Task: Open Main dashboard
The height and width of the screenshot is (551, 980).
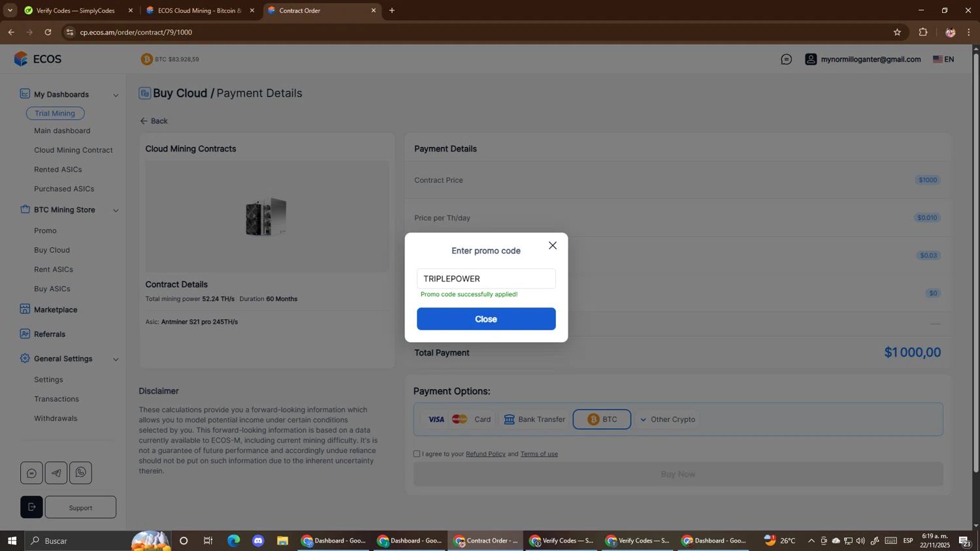Action: tap(62, 131)
